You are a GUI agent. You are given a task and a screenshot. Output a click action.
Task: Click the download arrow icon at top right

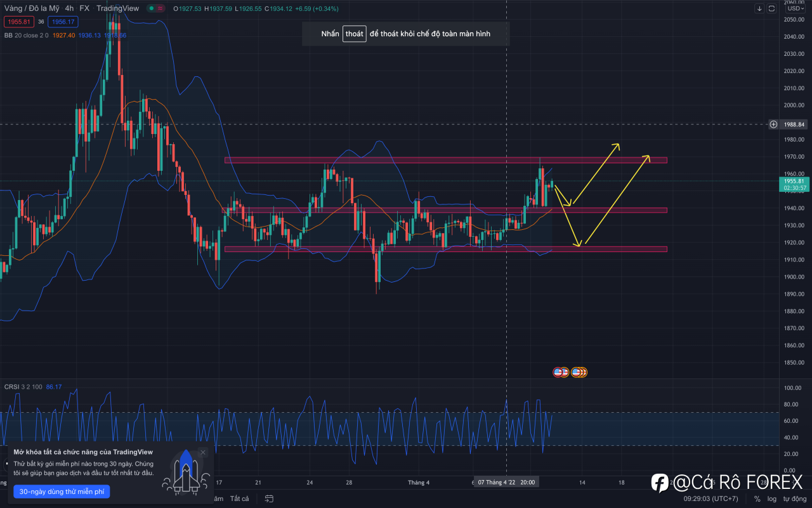(759, 9)
